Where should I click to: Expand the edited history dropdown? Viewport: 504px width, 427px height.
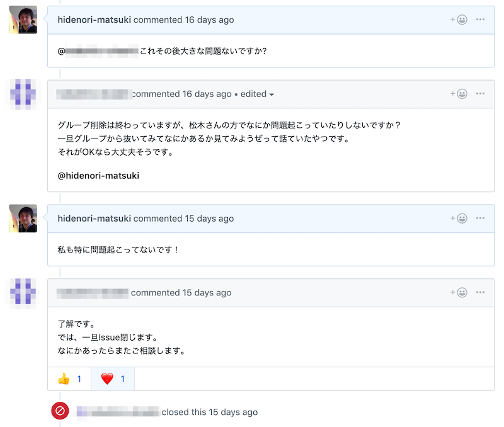click(x=257, y=94)
